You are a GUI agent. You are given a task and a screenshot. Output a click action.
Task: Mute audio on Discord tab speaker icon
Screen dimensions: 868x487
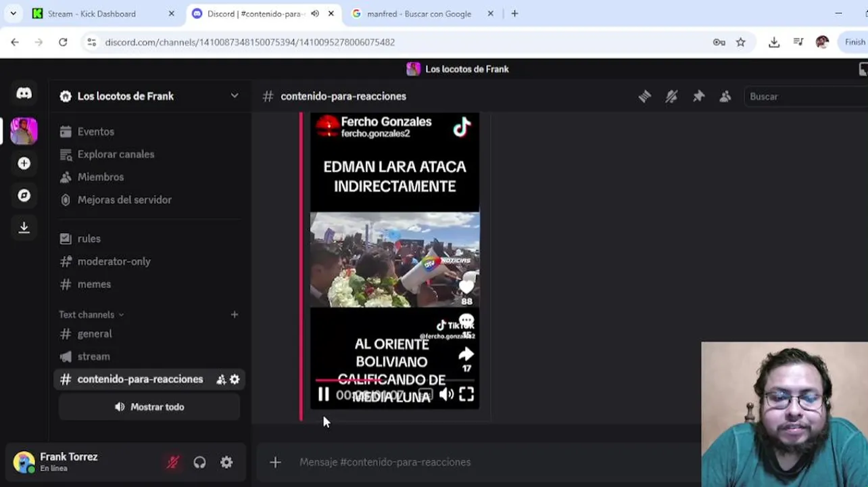click(315, 14)
